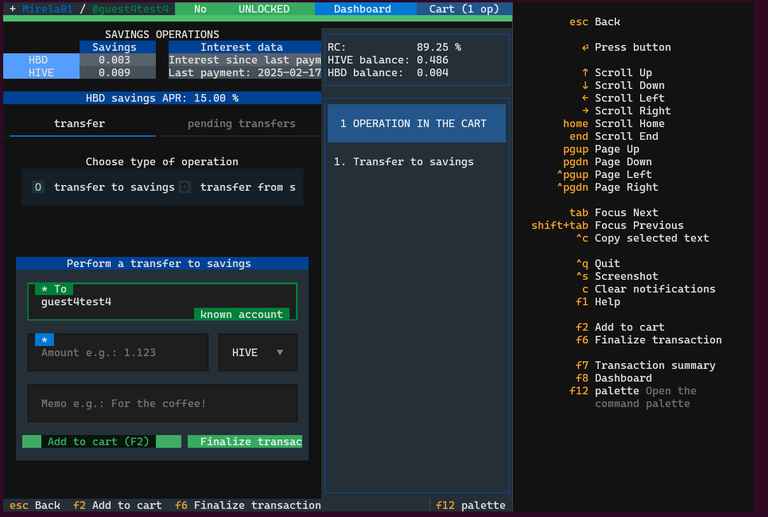
Task: Click the Mirela01 profile name
Action: [47, 9]
